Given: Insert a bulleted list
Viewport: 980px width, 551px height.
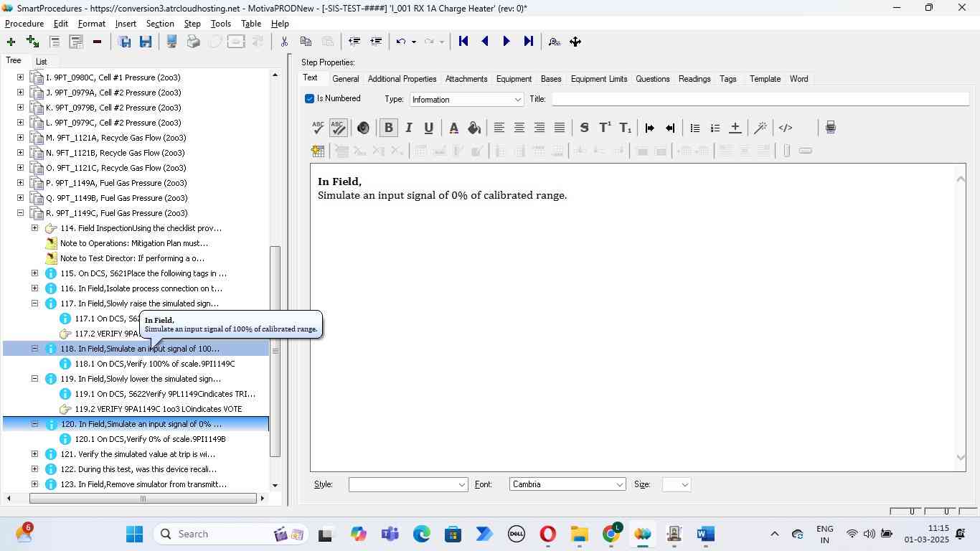Looking at the screenshot, I should 694,128.
